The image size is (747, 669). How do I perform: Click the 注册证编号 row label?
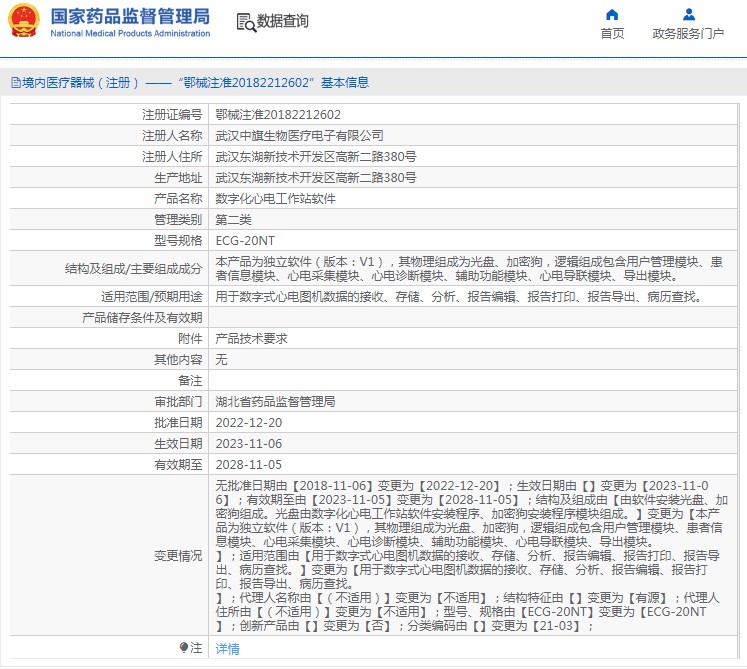[x=172, y=115]
